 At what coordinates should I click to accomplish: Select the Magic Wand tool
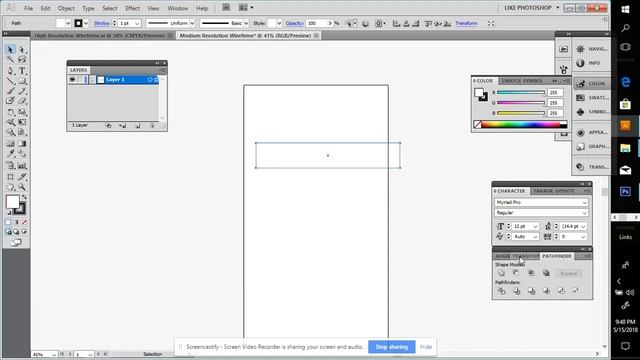click(10, 60)
